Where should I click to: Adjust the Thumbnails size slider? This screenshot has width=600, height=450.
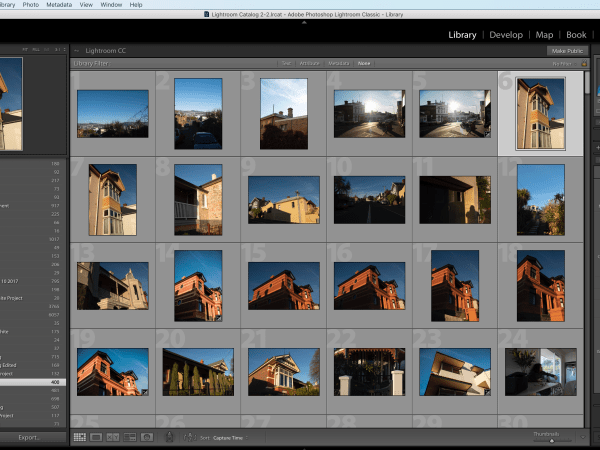[551, 439]
